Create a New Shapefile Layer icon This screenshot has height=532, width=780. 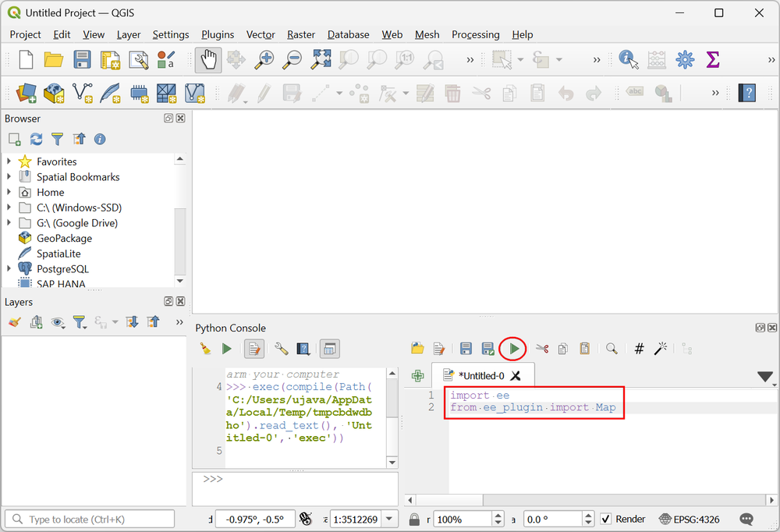(82, 93)
